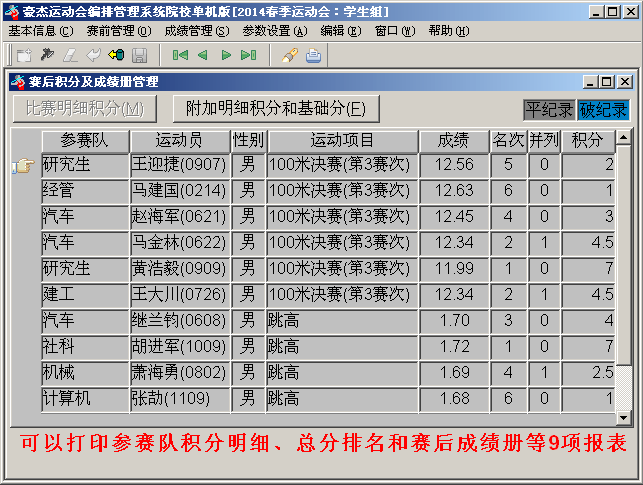Click the pointing hand row indicator

pos(24,166)
